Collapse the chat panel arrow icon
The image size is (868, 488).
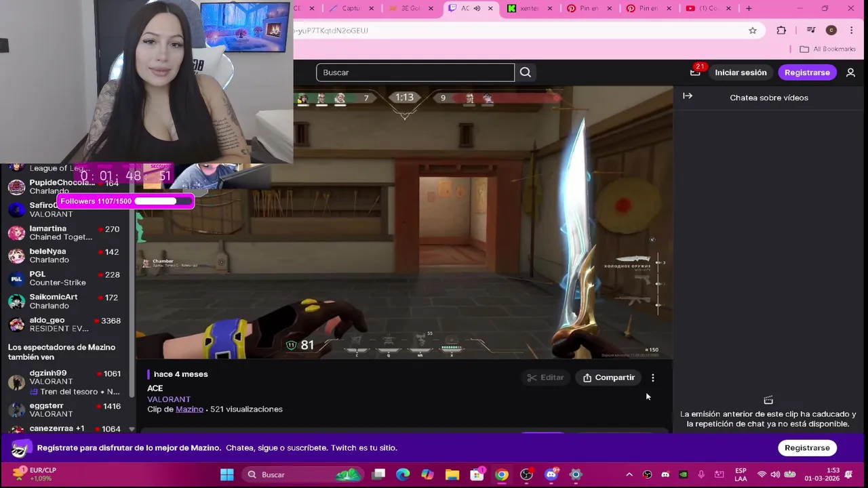[688, 96]
